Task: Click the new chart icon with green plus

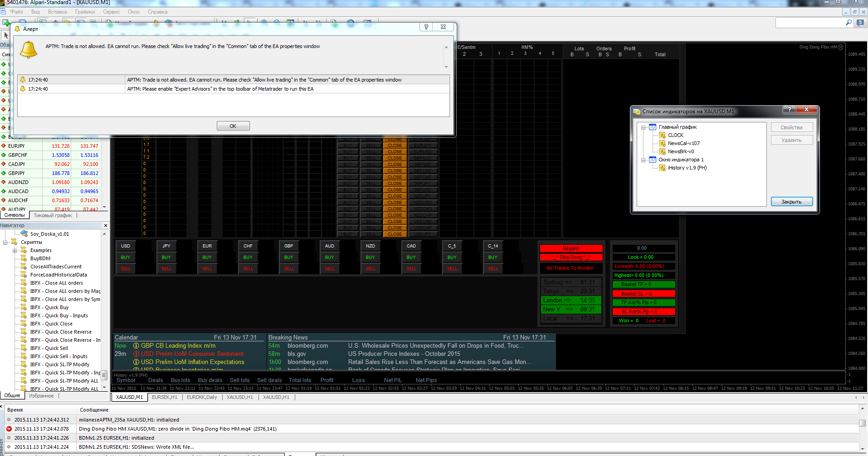Action: pos(5,22)
